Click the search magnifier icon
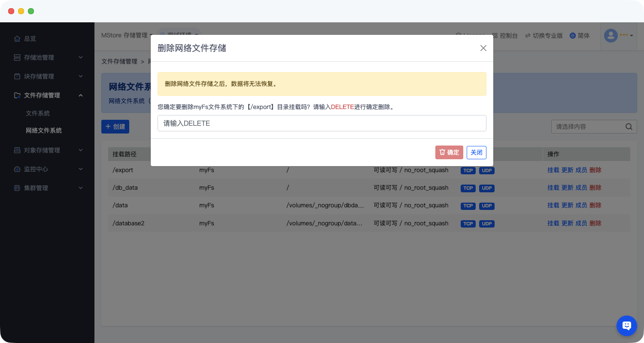 point(629,127)
